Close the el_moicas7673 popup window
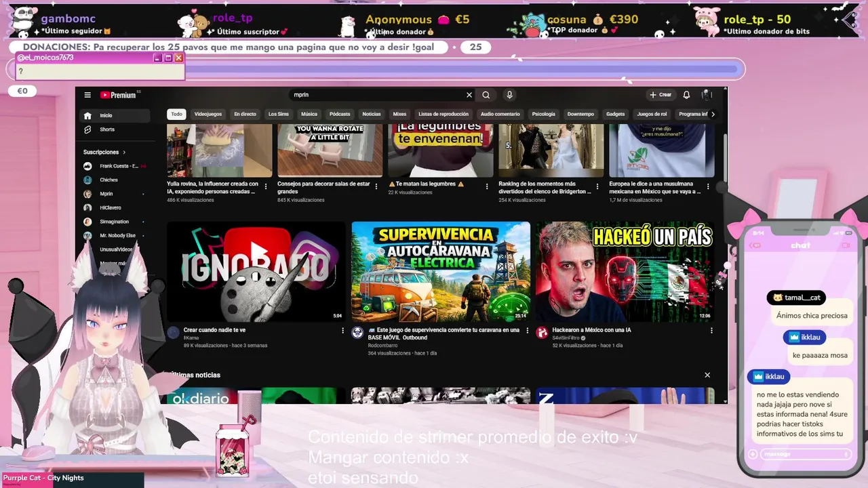The image size is (868, 488). (178, 58)
